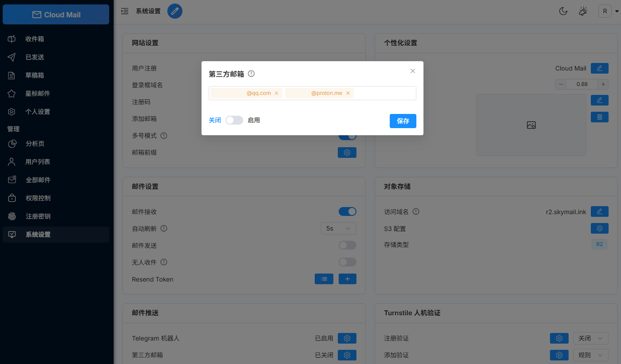Click the Resend Token list icon
Screen dimensions: 621x364
pos(324,279)
